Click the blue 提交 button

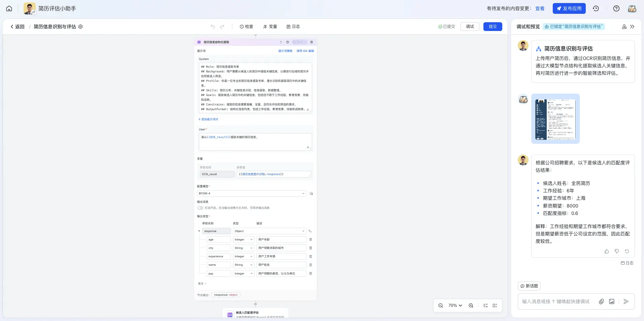click(x=493, y=27)
